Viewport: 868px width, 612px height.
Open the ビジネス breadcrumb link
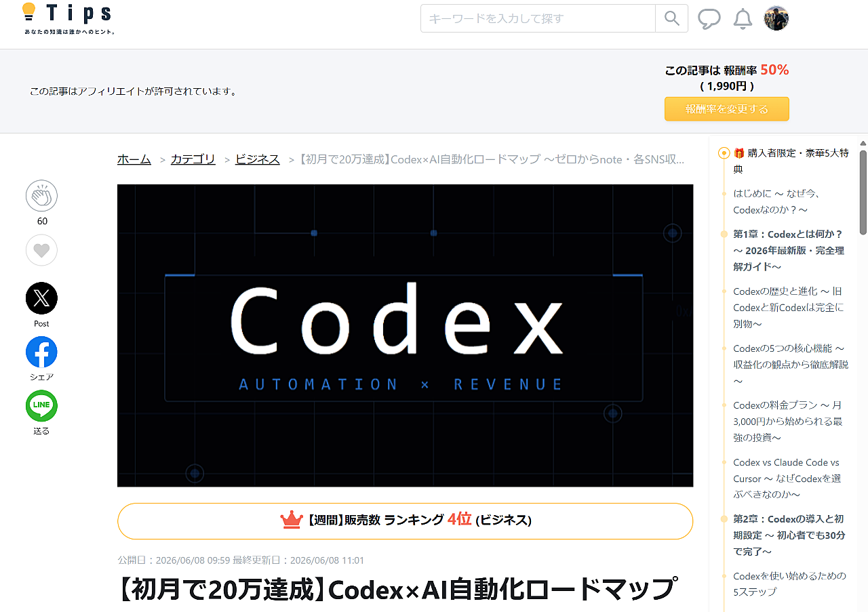258,159
